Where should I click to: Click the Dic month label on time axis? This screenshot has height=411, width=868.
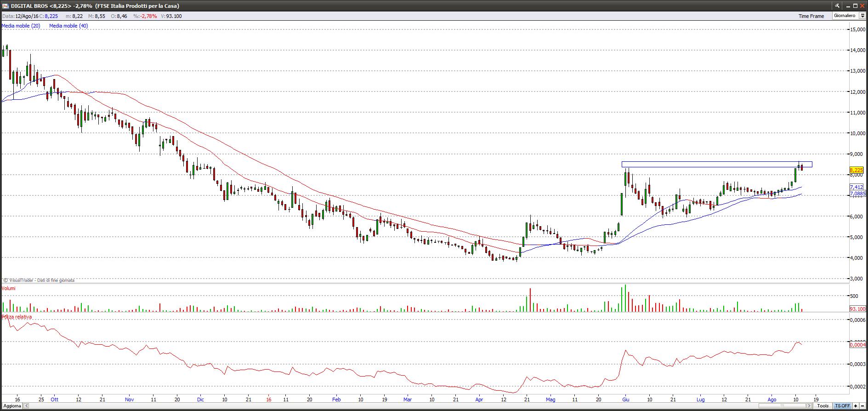200,400
